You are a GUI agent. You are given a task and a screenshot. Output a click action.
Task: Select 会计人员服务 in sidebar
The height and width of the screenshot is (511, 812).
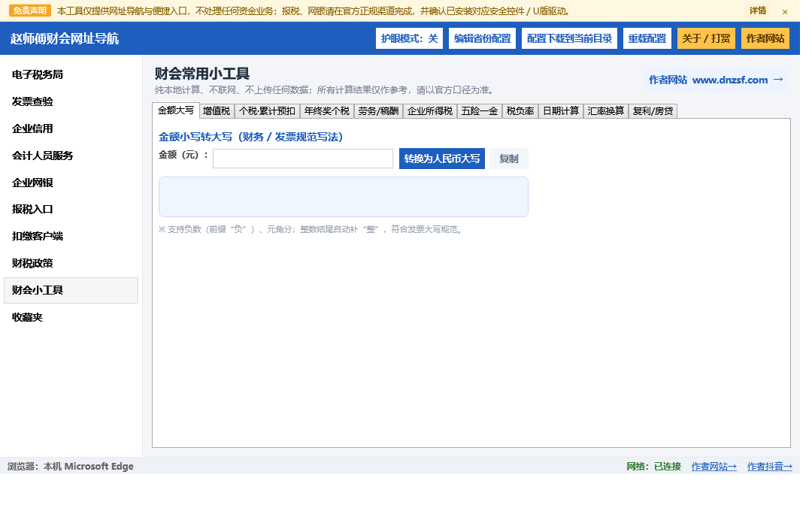[71, 156]
